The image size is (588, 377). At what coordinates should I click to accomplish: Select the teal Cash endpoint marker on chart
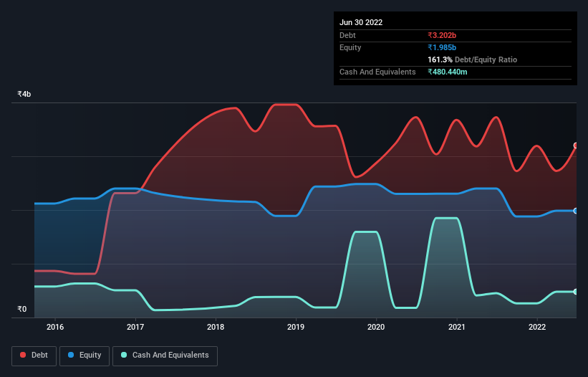[576, 292]
